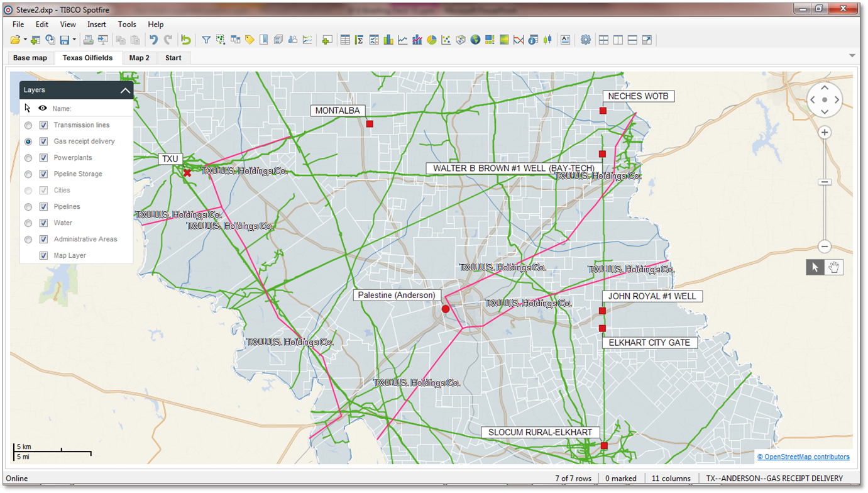Open the OpenStreetMap contributors link
This screenshot has height=493, width=868.
click(803, 457)
